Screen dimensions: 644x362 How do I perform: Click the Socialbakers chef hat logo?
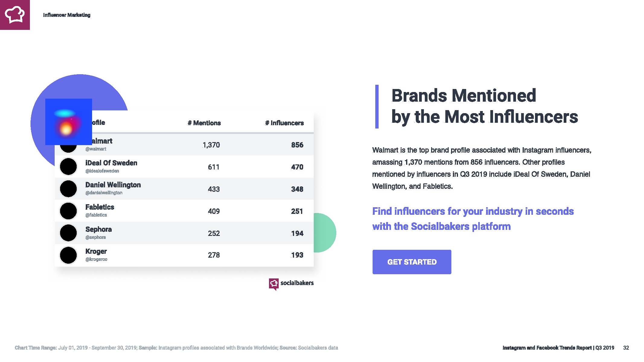coord(15,15)
